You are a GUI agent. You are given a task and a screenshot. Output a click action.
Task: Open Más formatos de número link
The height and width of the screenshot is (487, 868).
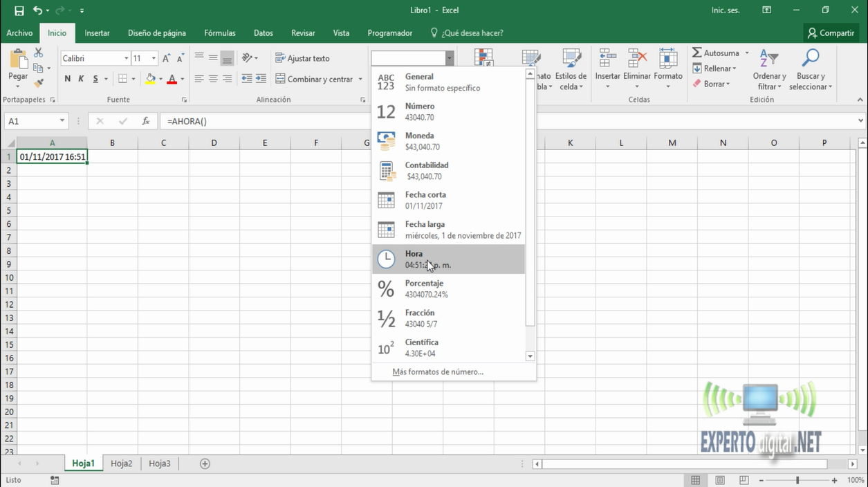click(x=438, y=371)
